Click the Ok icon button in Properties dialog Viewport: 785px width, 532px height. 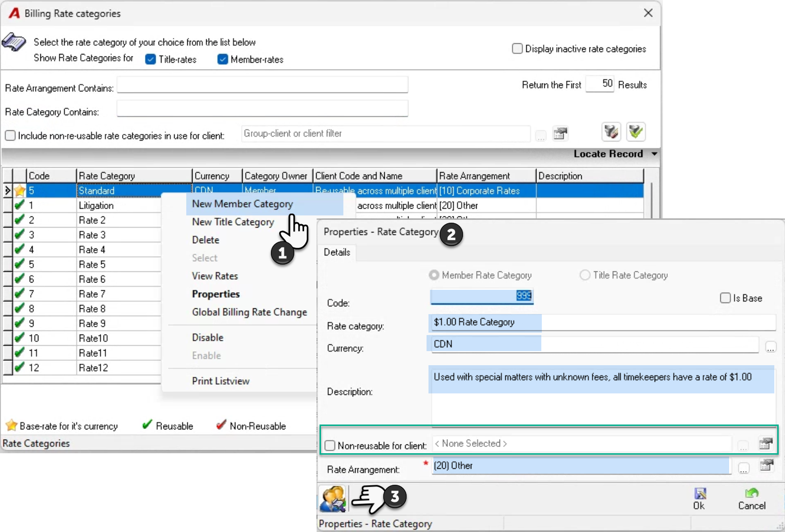(x=699, y=498)
